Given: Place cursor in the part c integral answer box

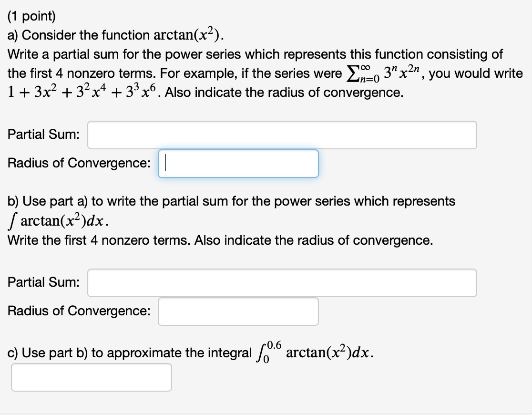Looking at the screenshot, I should (x=92, y=377).
